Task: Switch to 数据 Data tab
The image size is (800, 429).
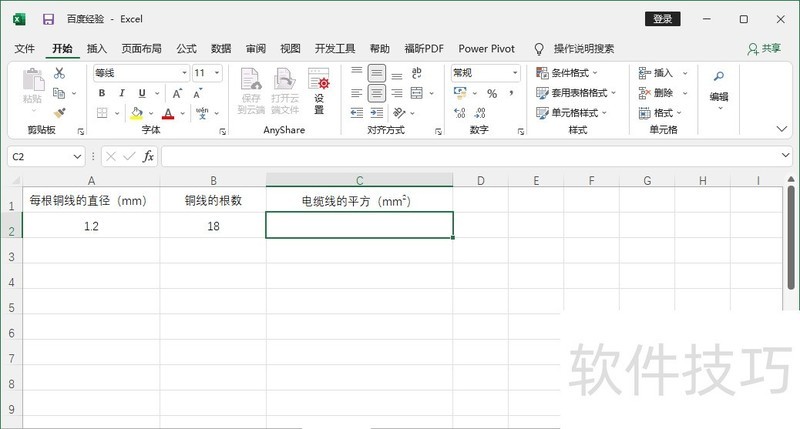Action: [x=221, y=48]
